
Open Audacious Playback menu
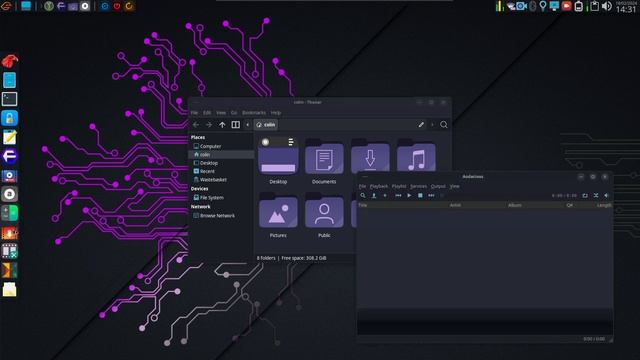click(x=379, y=186)
